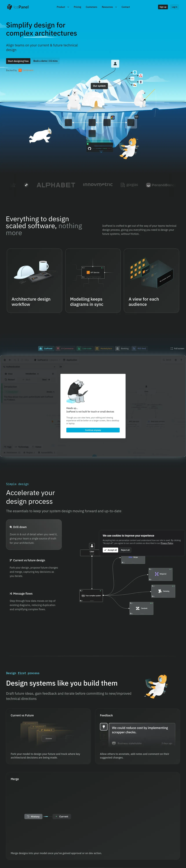Switch to the E-Commerce demo tab
Viewport: 186px width, 868px height.
[x=65, y=348]
